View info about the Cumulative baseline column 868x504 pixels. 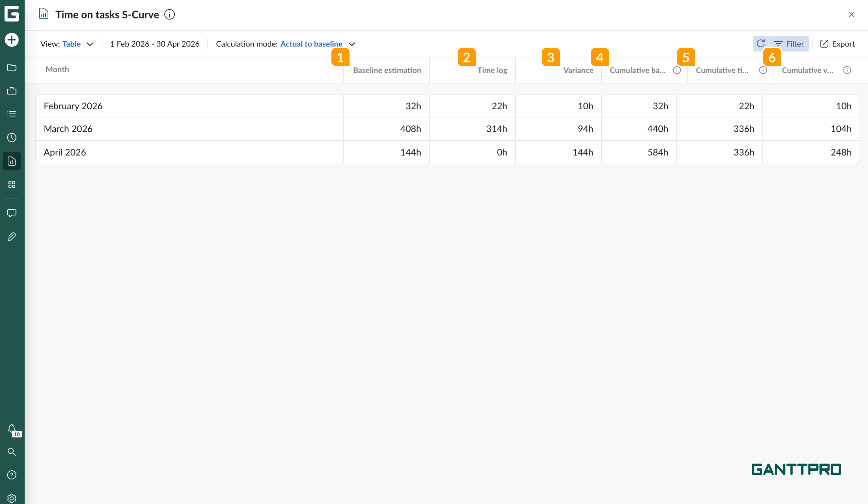676,70
